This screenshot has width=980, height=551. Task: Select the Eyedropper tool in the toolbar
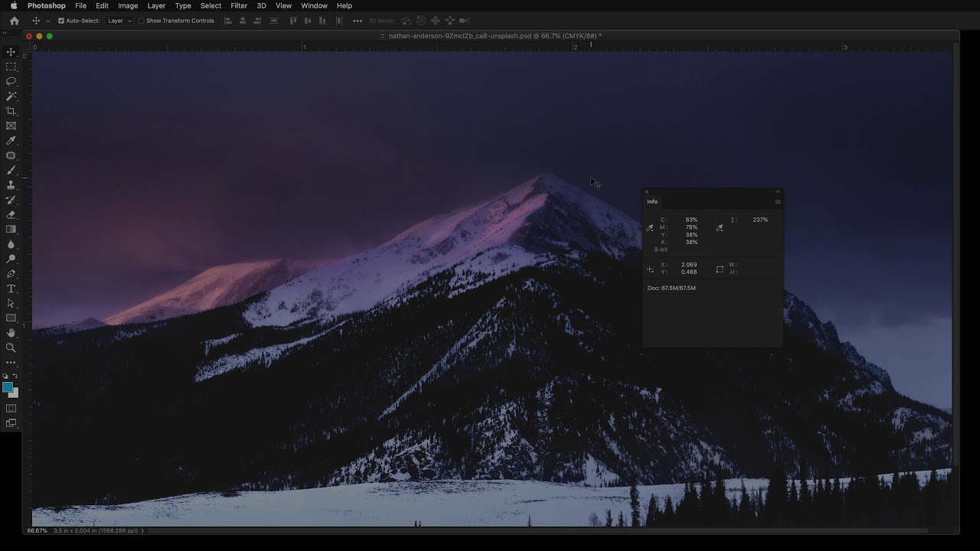click(11, 141)
